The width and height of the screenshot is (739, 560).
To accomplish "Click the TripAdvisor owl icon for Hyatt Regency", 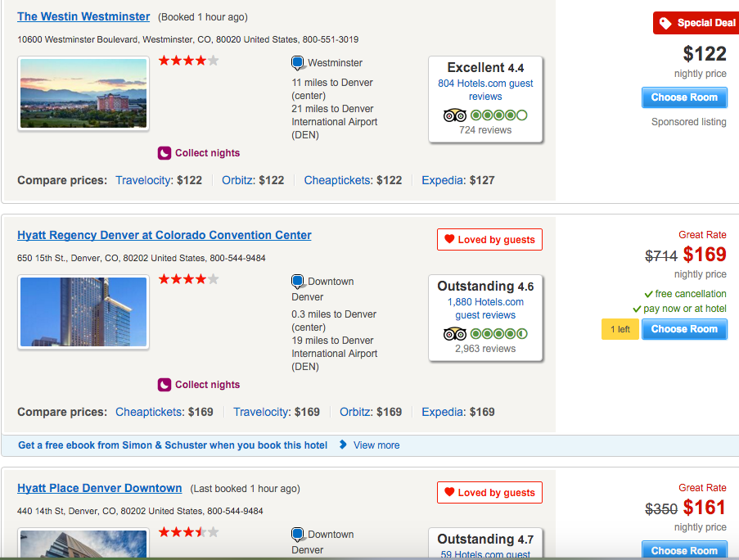I will click(454, 334).
